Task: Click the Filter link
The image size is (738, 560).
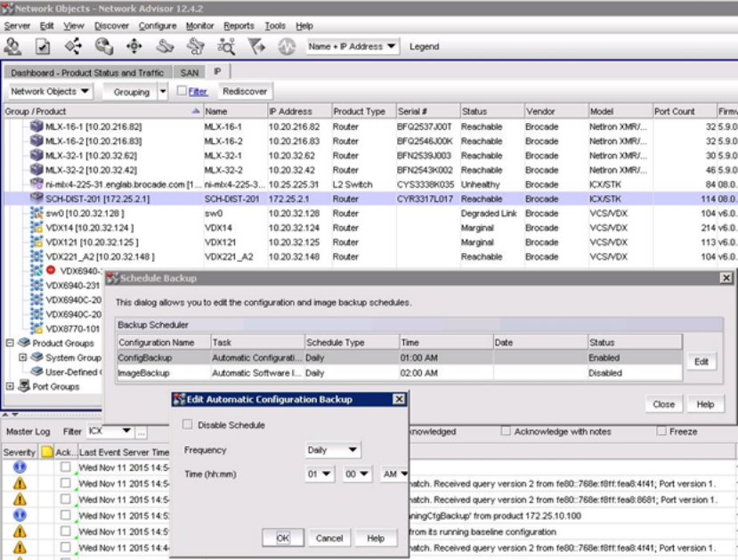Action: [x=198, y=92]
